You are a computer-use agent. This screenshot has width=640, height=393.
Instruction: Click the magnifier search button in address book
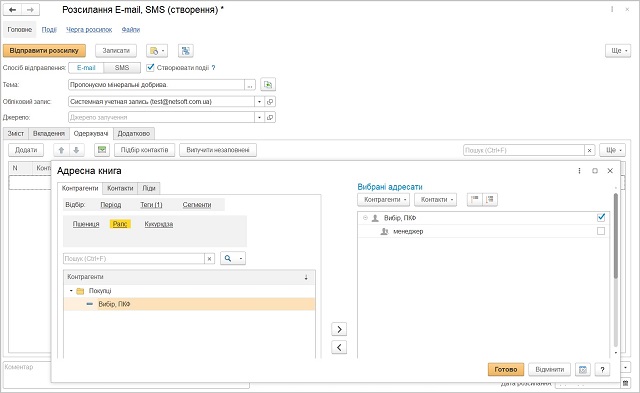228,258
